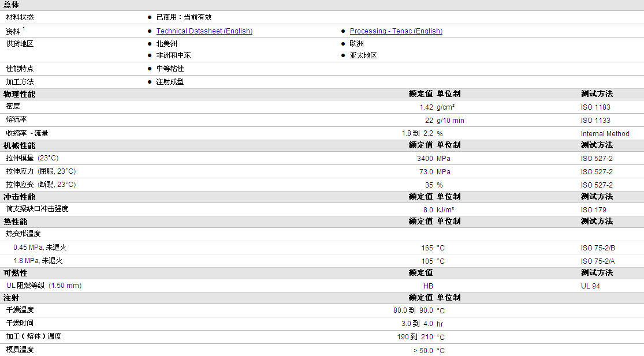The image size is (644, 356).
Task: Open the Processing - Tenac (English) link
Action: [396, 31]
